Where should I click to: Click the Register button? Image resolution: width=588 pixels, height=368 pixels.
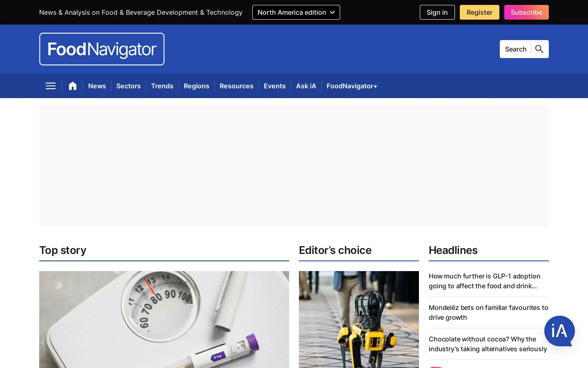pyautogui.click(x=479, y=12)
